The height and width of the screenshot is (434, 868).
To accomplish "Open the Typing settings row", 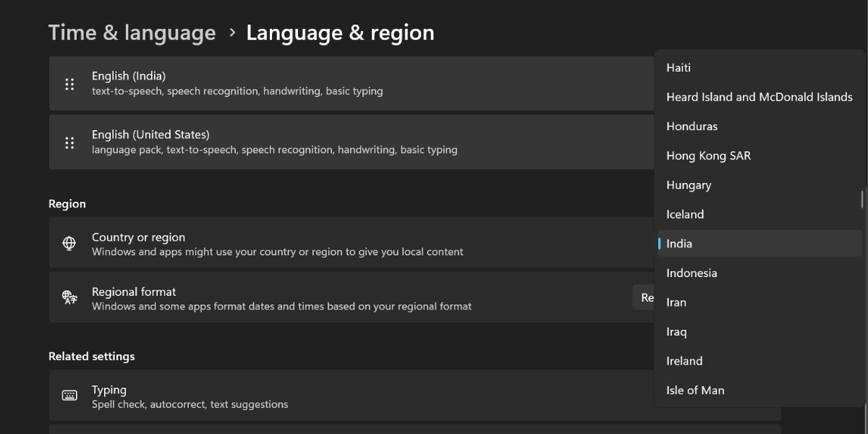I will (325, 395).
